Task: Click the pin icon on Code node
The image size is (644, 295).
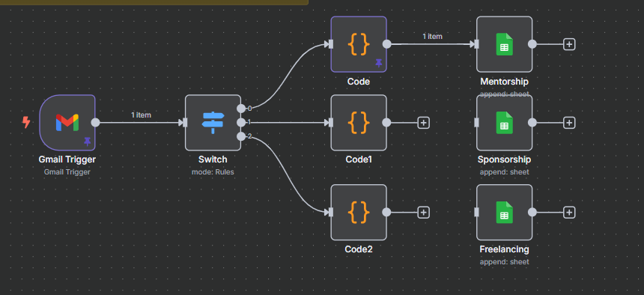Action: click(x=379, y=63)
